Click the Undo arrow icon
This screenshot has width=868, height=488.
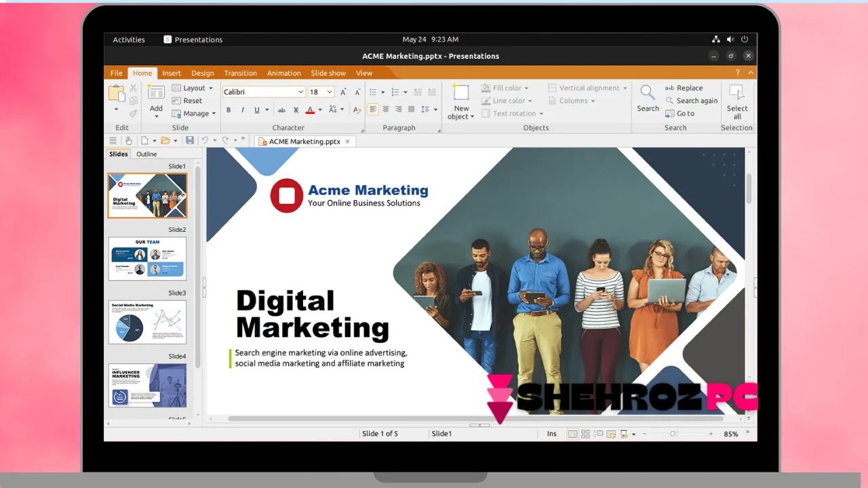[205, 140]
